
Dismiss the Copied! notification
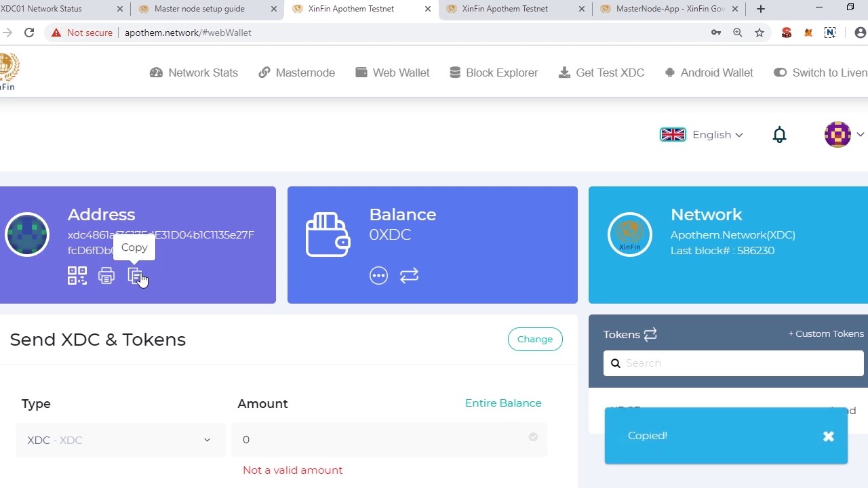pos(829,436)
